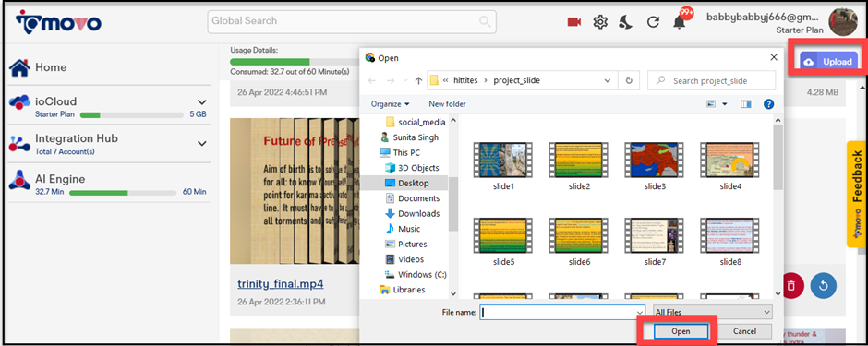Click the iomovo logo
This screenshot has width=868, height=346.
pyautogui.click(x=58, y=23)
